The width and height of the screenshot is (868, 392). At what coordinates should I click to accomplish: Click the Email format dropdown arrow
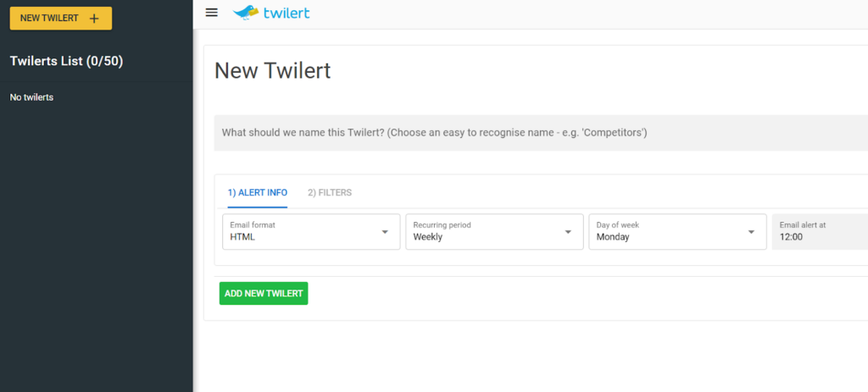pyautogui.click(x=385, y=232)
